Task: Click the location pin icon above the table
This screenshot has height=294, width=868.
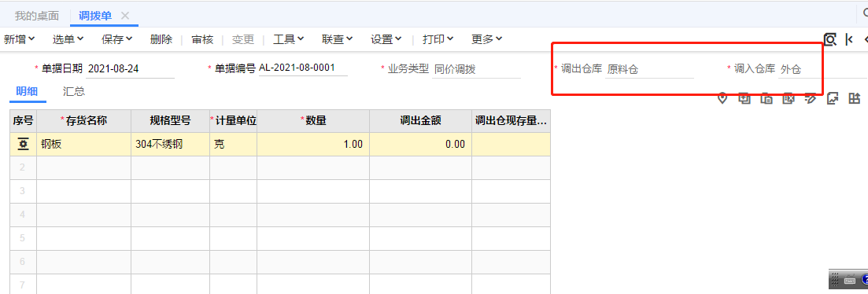Action: [x=722, y=98]
